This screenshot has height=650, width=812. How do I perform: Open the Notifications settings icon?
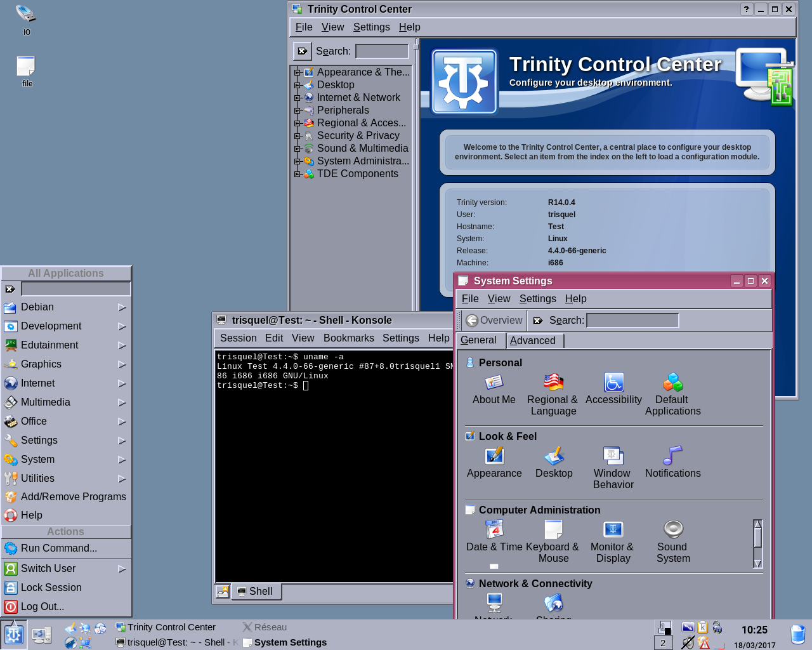pos(672,463)
